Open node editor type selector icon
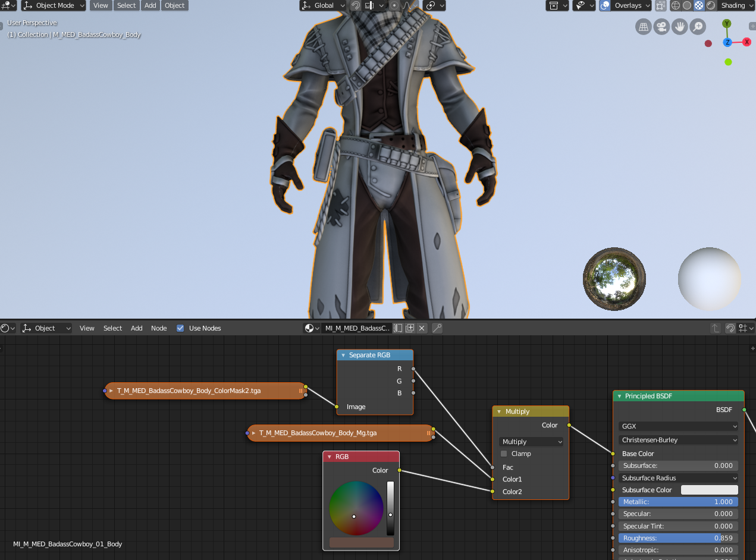This screenshot has height=560, width=756. click(x=8, y=328)
